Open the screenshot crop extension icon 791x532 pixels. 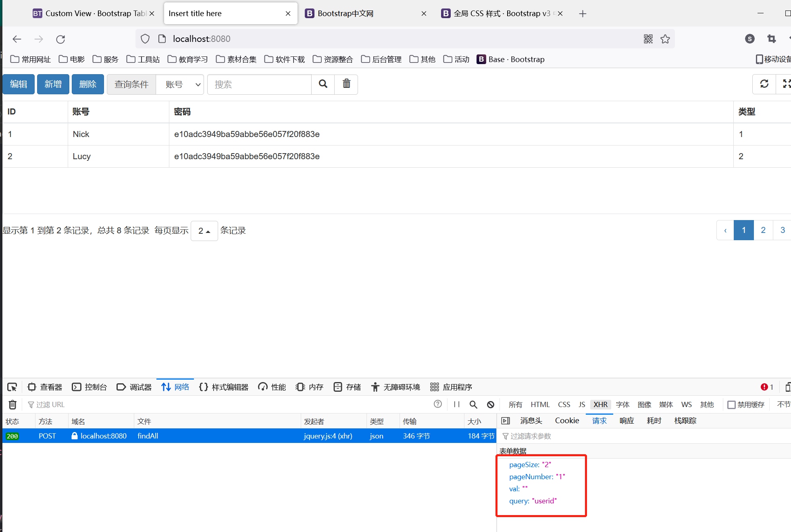click(x=772, y=39)
